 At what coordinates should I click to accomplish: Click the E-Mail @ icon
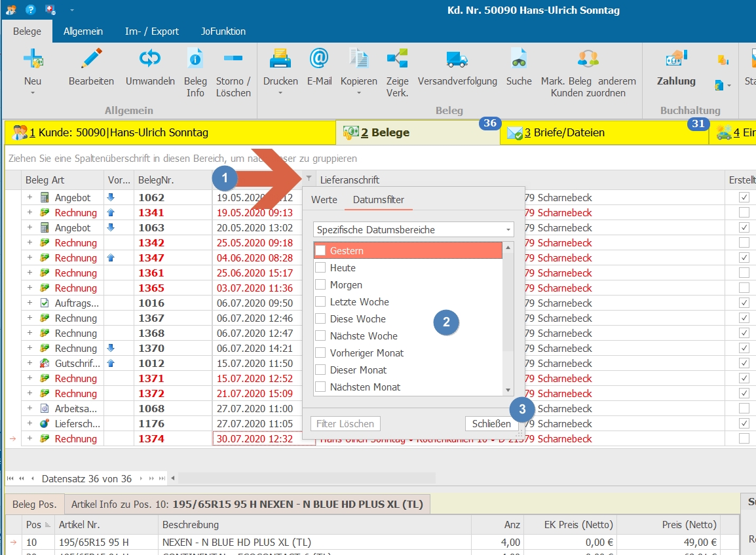(319, 58)
